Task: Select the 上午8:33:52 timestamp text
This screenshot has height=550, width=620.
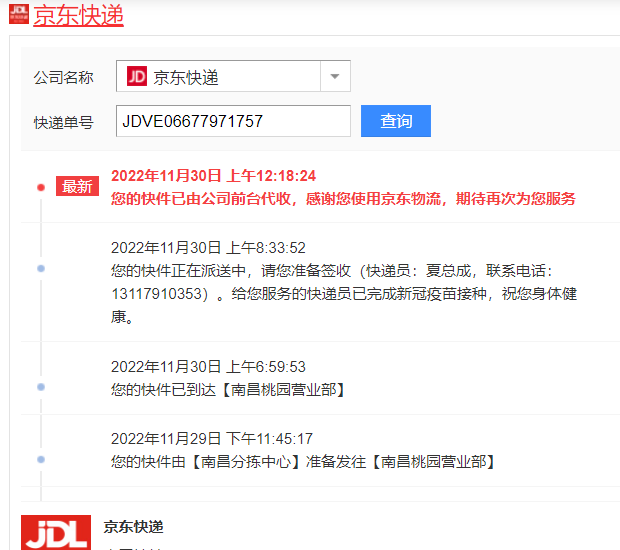Action: (x=208, y=248)
